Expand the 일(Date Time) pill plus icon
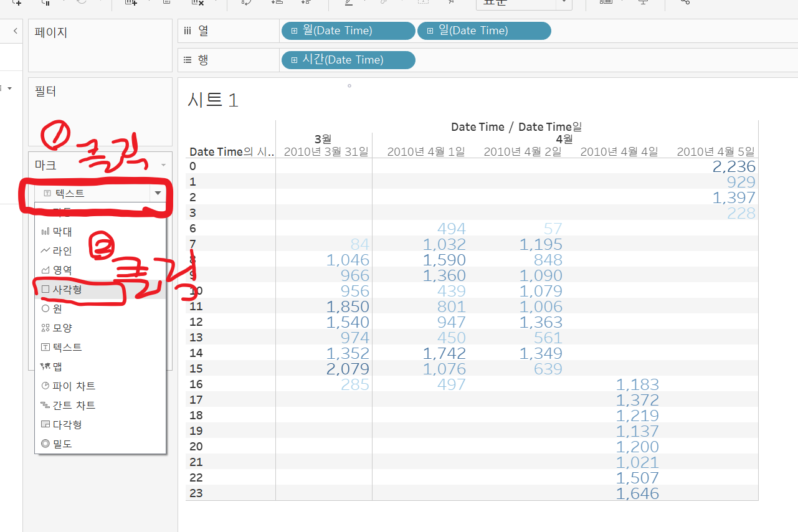 430,31
